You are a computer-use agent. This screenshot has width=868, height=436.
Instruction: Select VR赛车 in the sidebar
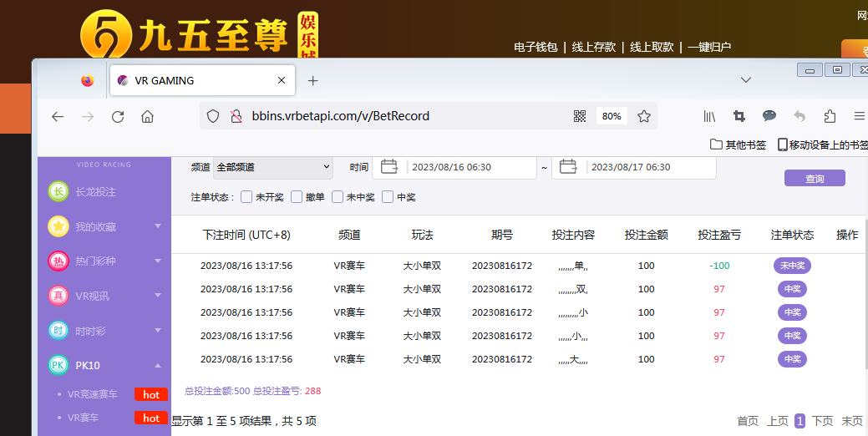point(83,418)
